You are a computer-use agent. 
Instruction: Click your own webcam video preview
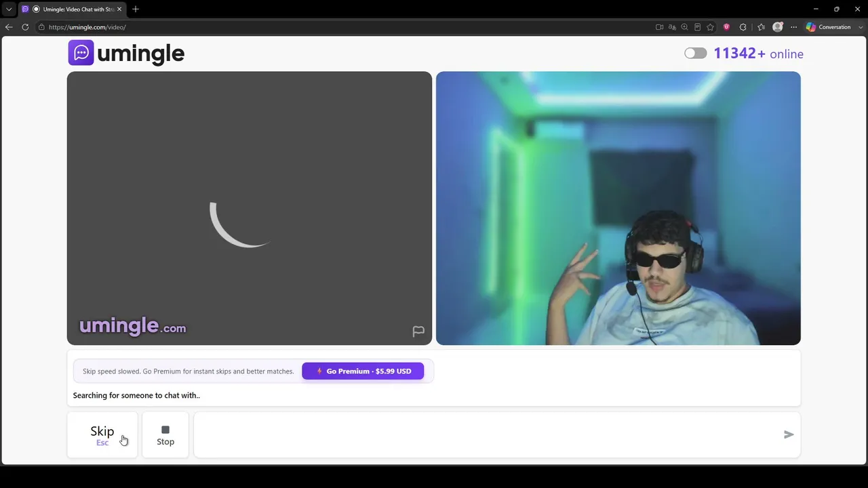coord(618,208)
